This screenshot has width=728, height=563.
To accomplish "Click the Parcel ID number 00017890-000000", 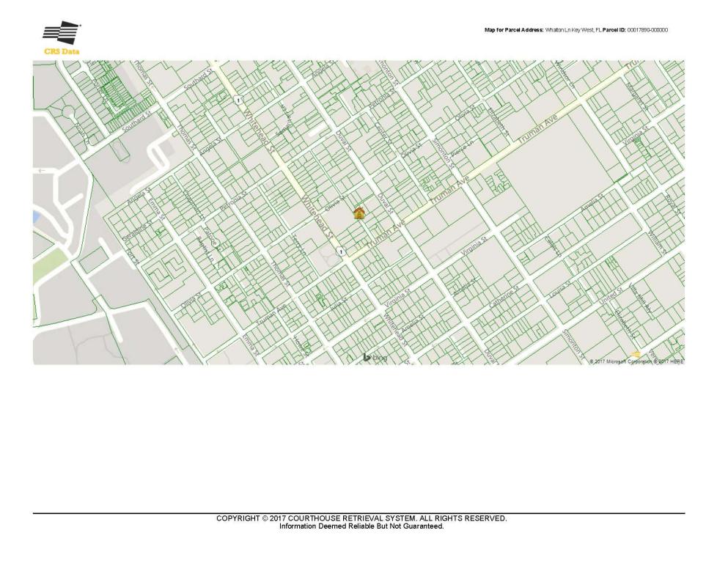I will (x=647, y=30).
